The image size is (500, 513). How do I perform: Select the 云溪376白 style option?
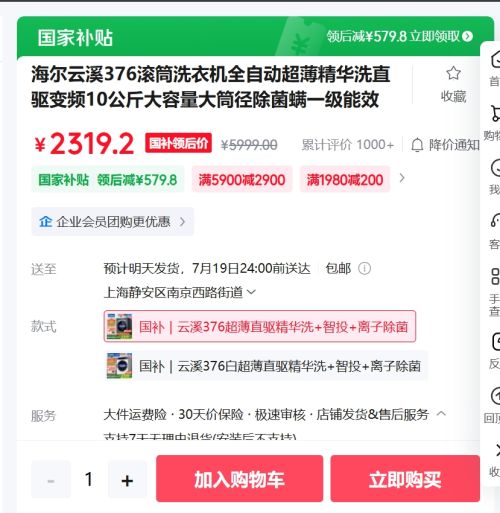pos(266,366)
